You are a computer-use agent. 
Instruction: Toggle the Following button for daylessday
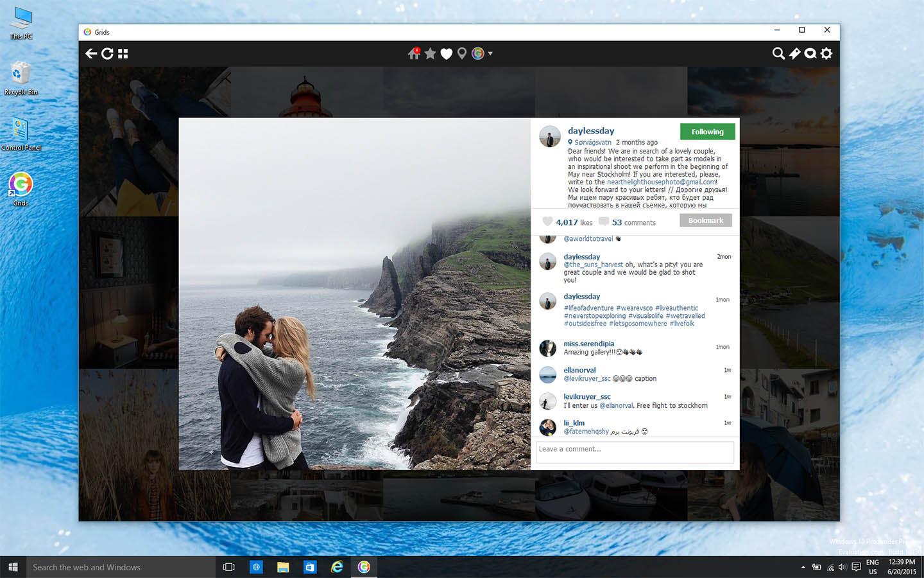point(707,132)
